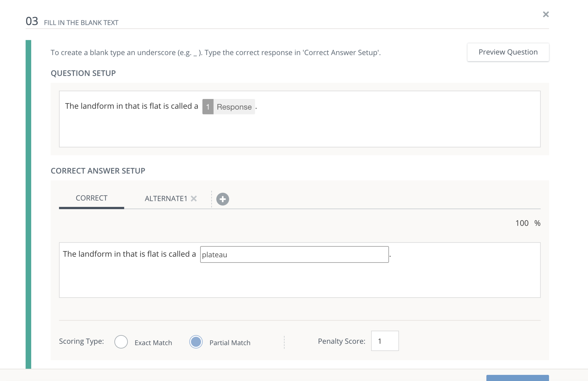The width and height of the screenshot is (588, 381).
Task: Click the Partial Match label text
Action: click(x=230, y=343)
